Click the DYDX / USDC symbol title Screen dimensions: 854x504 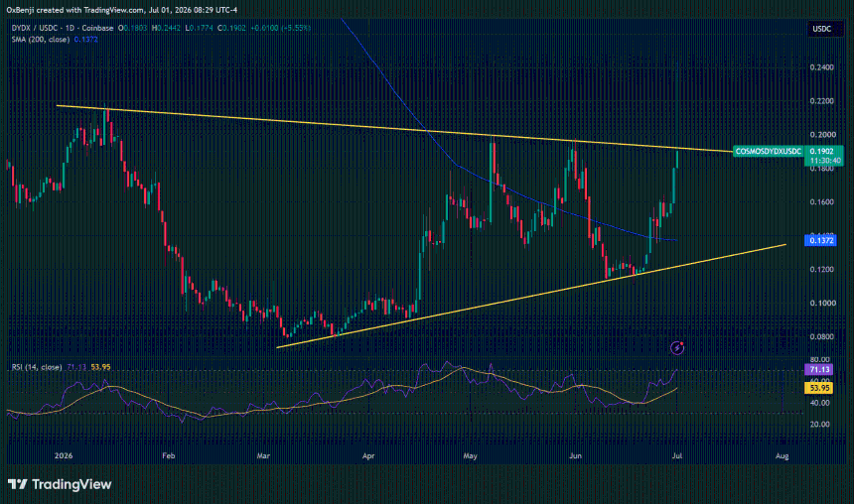(x=36, y=28)
